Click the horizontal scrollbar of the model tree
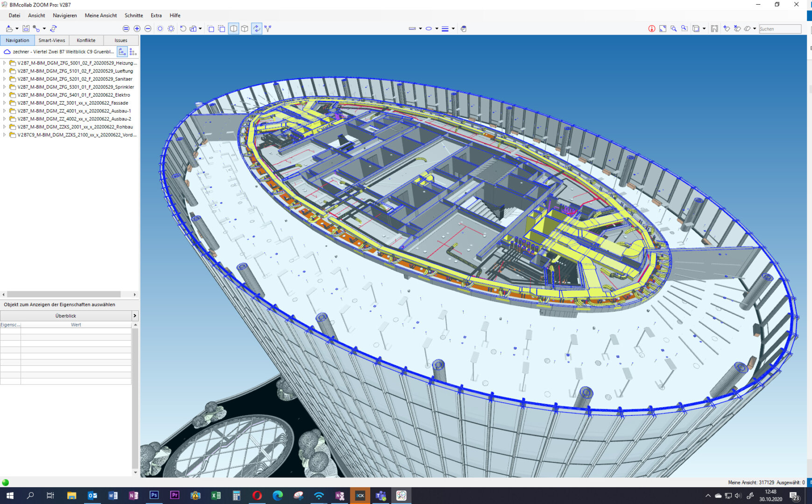This screenshot has width=812, height=504. click(x=65, y=294)
